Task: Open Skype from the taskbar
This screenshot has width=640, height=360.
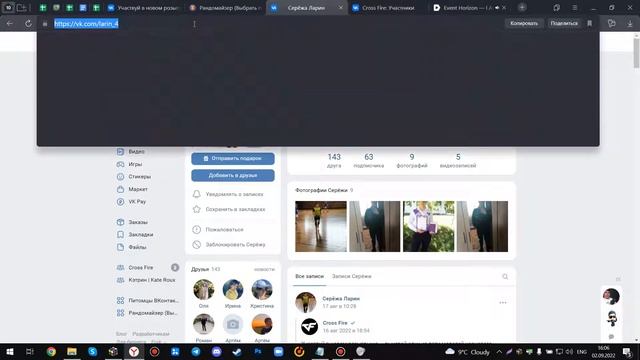Action: (92, 351)
